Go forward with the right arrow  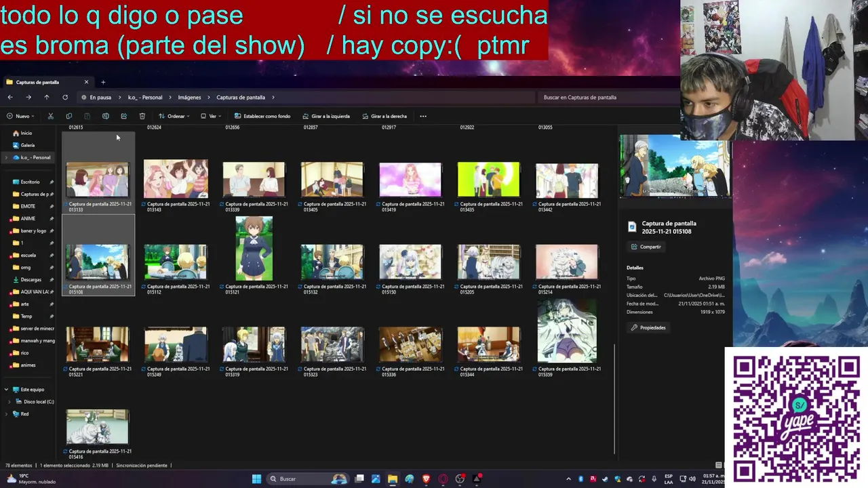(x=28, y=97)
